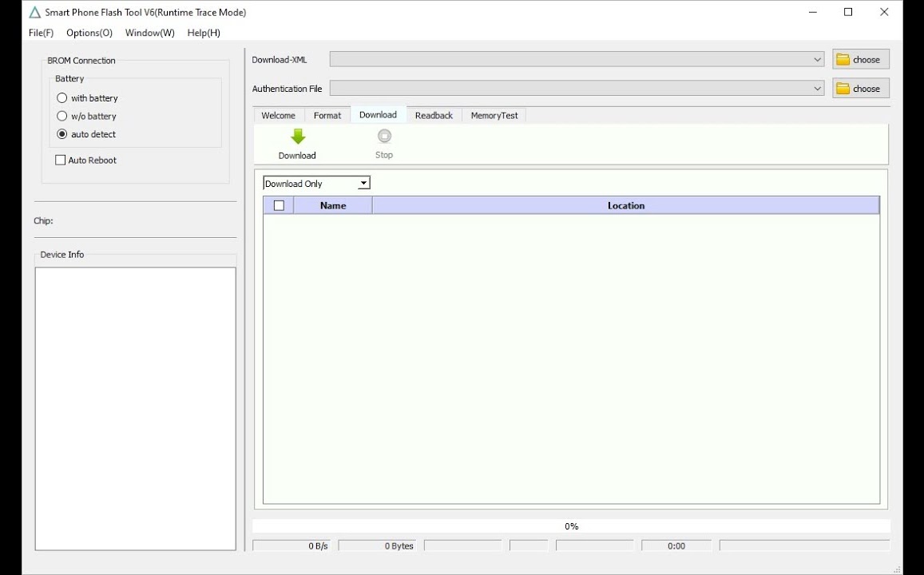Screen dimensions: 924x575
Task: Click choose button beside Download-XML
Action: coord(860,60)
